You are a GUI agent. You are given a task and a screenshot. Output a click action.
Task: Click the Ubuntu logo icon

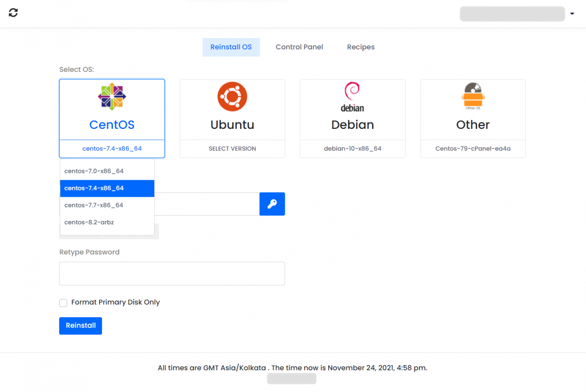pyautogui.click(x=232, y=97)
